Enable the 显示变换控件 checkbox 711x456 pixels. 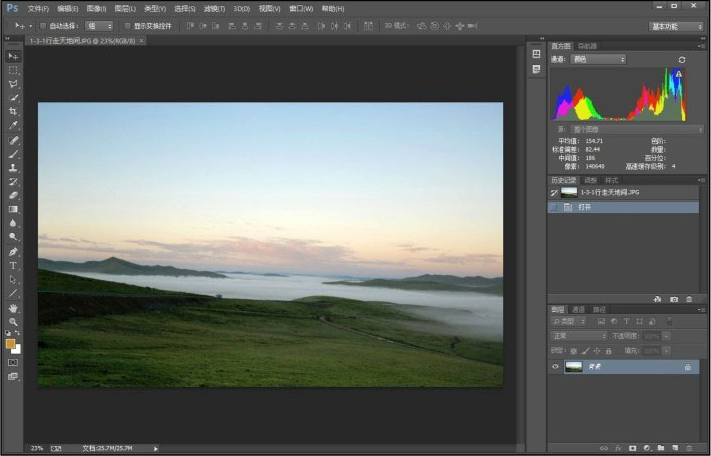point(127,26)
